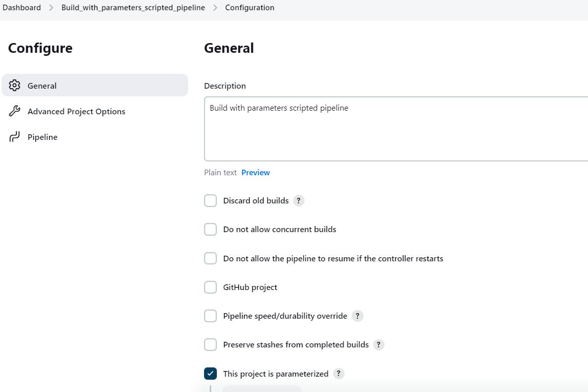Image resolution: width=588 pixels, height=392 pixels.
Task: Open help for This project is parameterized
Action: [338, 374]
